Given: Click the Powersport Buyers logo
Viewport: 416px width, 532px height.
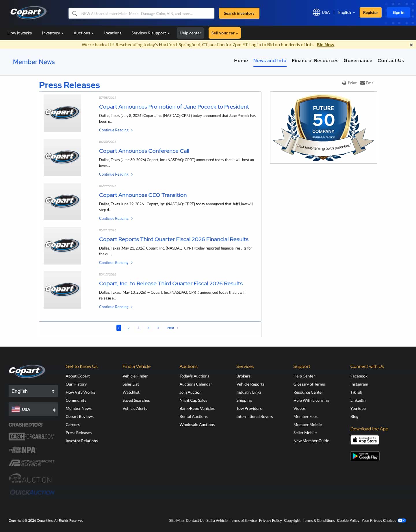Looking at the screenshot, I should pyautogui.click(x=31, y=463).
